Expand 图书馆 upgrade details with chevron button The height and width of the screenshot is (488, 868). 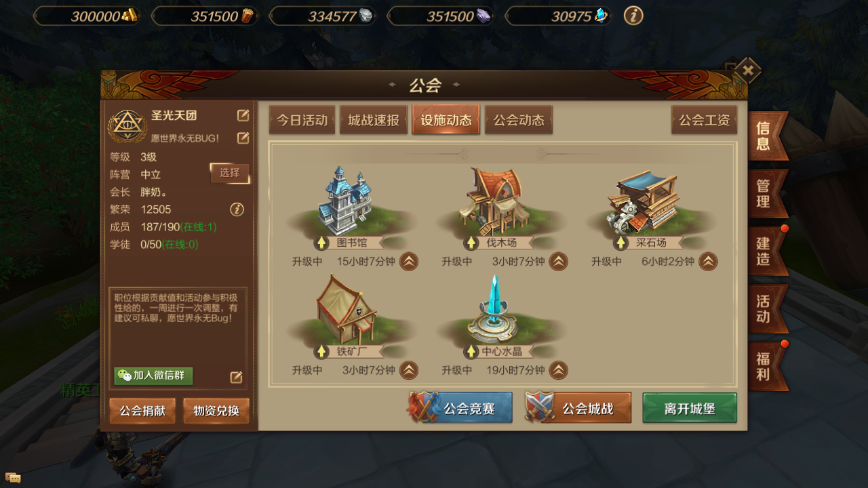pyautogui.click(x=409, y=262)
